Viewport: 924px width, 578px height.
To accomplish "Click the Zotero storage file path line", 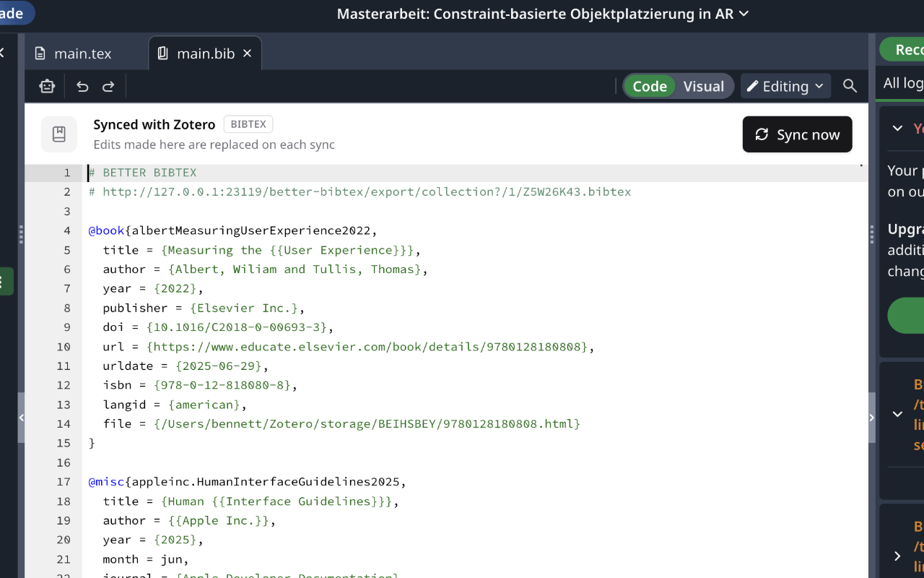I will click(341, 423).
